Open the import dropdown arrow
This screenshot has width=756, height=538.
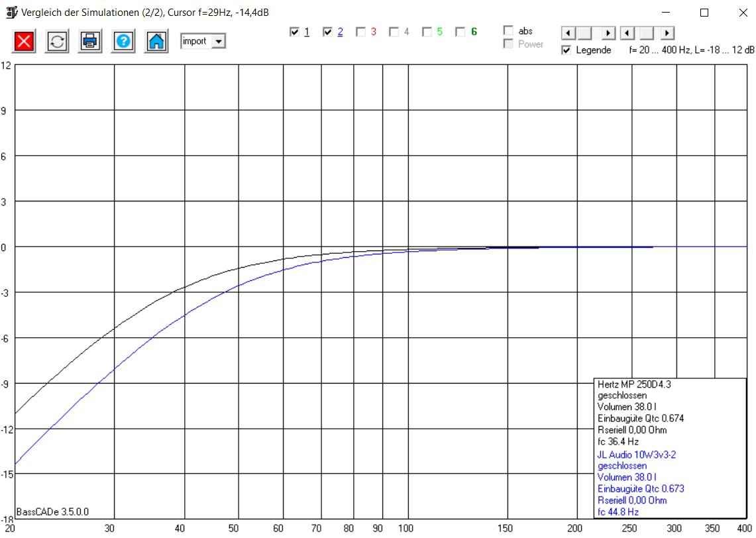click(x=219, y=42)
